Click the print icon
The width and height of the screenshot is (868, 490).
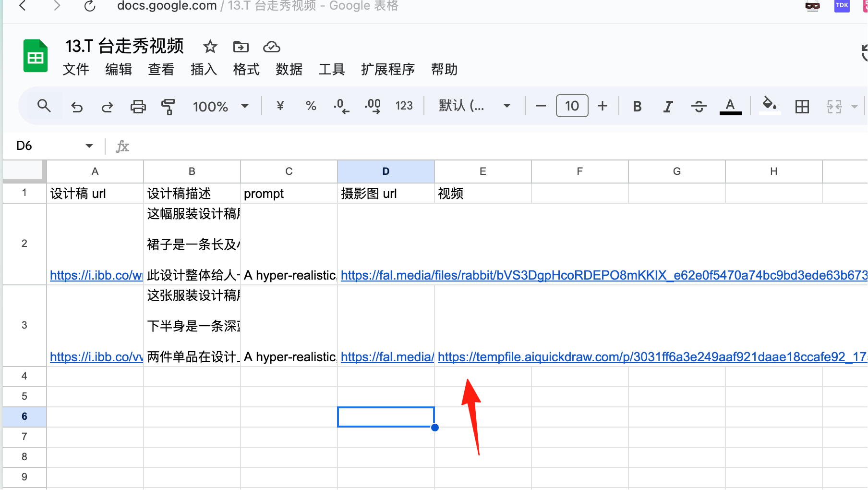tap(138, 106)
